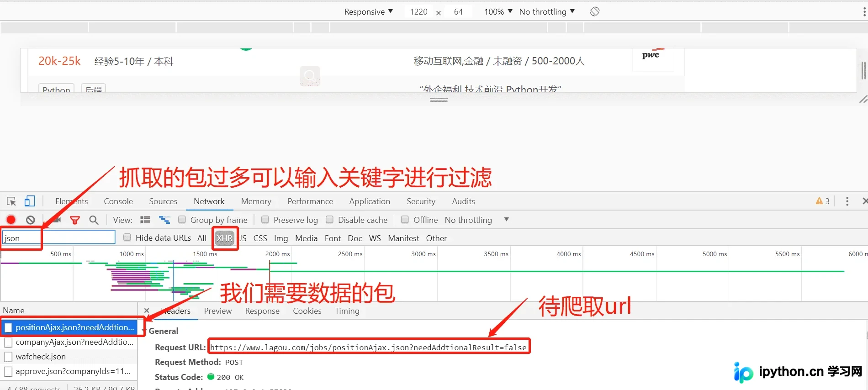868x390 pixels.
Task: Select wafcheck.json request row
Action: point(69,357)
